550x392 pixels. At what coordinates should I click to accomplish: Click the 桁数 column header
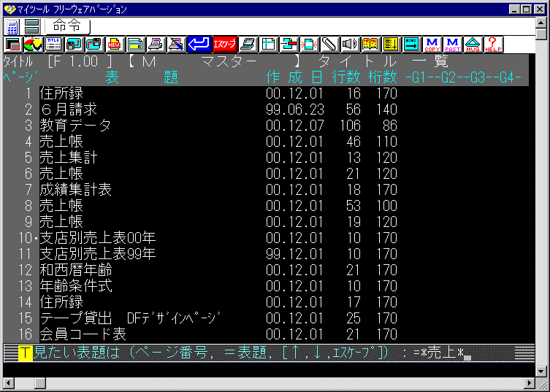tap(383, 77)
